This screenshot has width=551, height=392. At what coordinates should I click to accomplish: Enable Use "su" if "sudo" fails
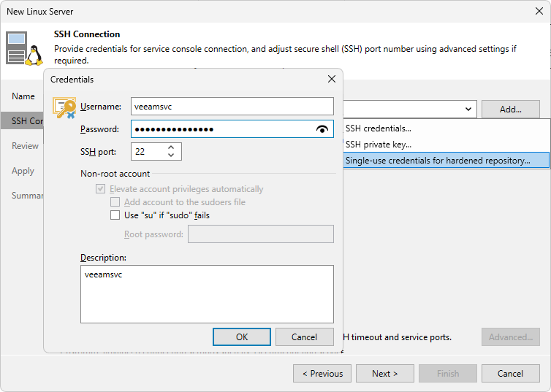tap(115, 215)
